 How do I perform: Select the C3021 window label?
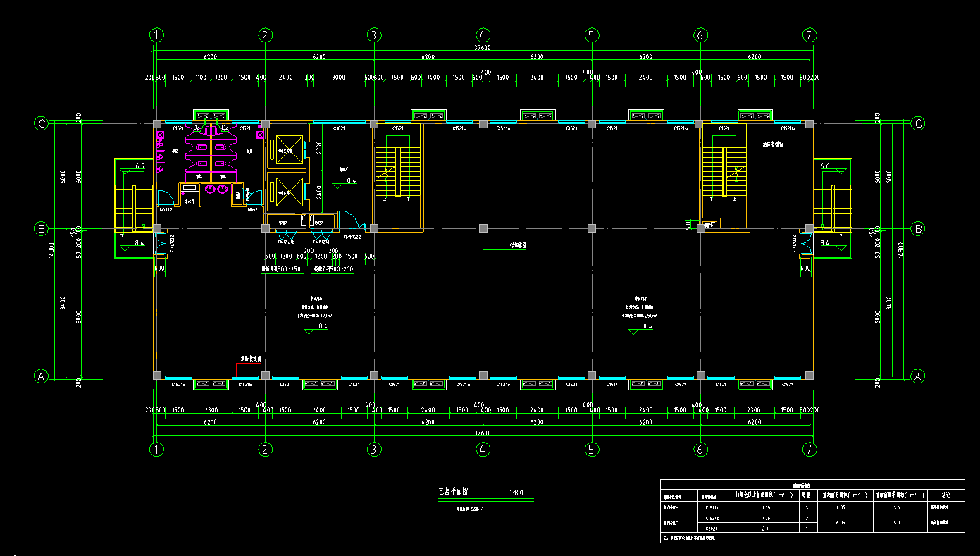tap(339, 129)
